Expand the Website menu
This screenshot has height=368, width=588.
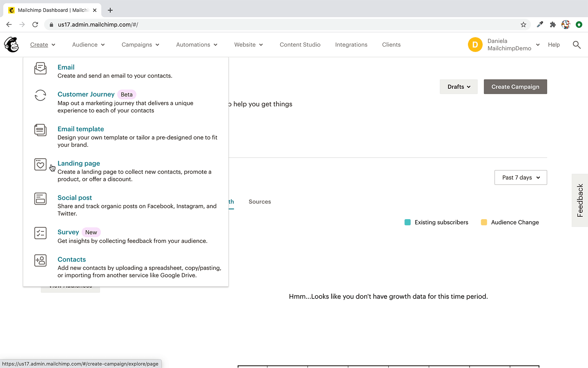coord(249,45)
